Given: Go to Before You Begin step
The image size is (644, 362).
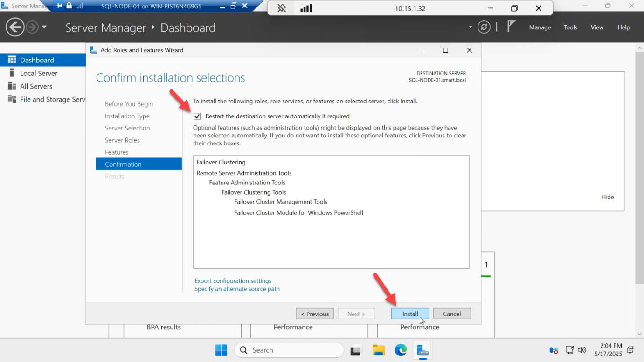Looking at the screenshot, I should click(x=129, y=104).
